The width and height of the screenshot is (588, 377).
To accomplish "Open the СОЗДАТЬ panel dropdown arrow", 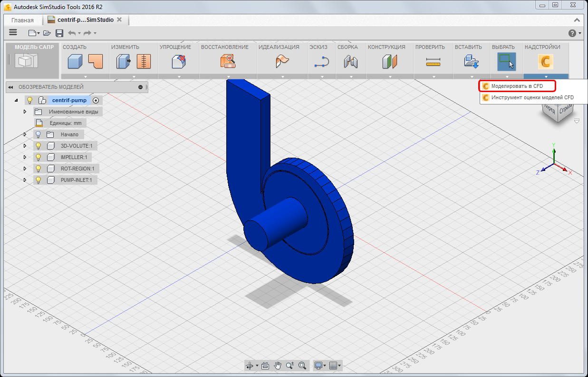I will pyautogui.click(x=86, y=76).
